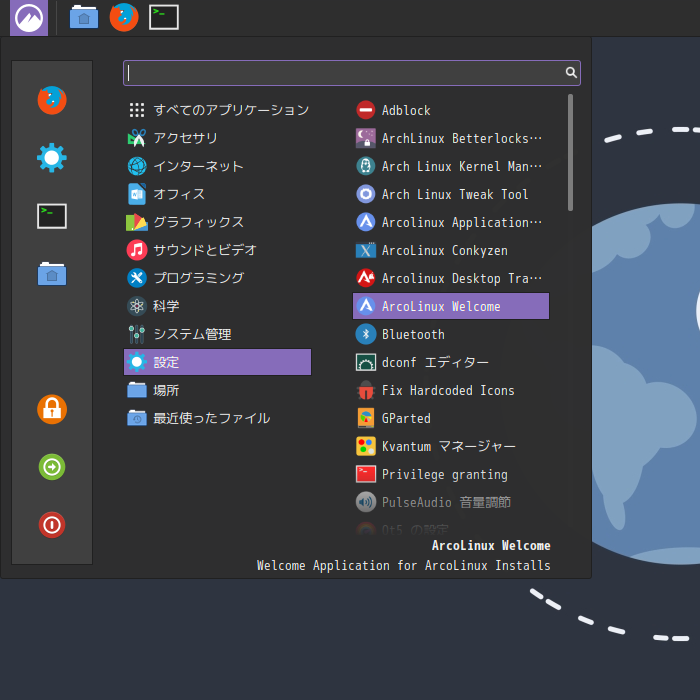The image size is (700, 700).
Task: Open the ArcoLinux menu launcher in panel
Action: (x=29, y=17)
